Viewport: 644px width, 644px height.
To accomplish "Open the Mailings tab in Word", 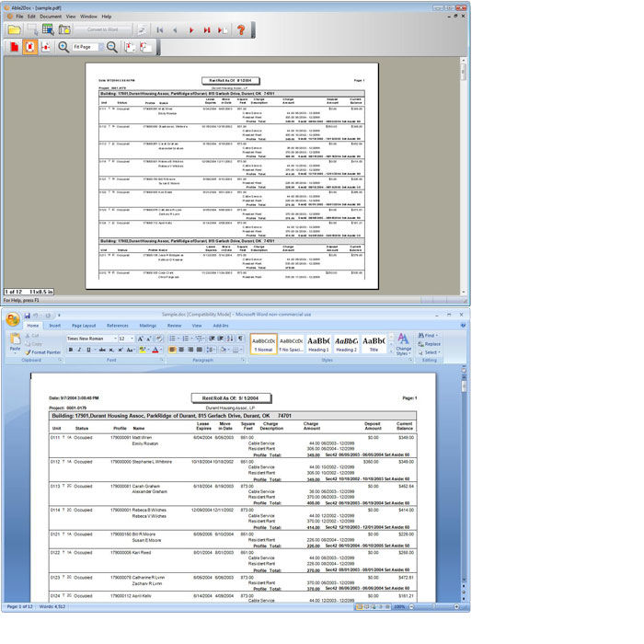I will pyautogui.click(x=147, y=326).
